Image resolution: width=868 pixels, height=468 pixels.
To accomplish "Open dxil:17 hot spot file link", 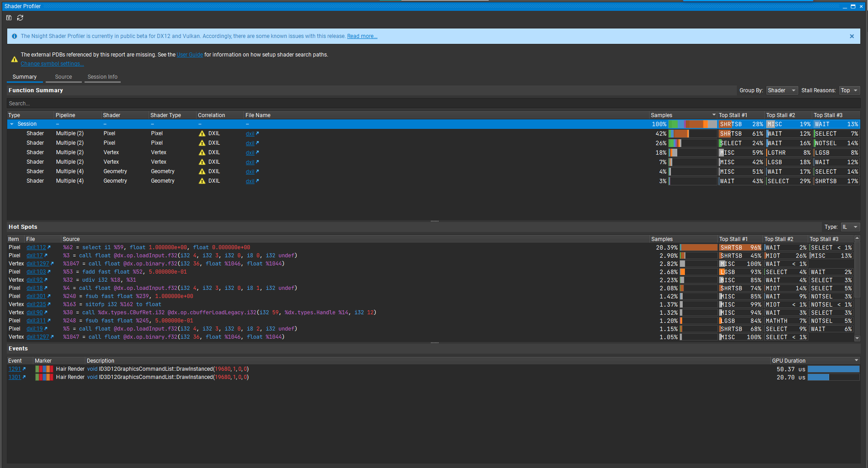I will 34,255.
